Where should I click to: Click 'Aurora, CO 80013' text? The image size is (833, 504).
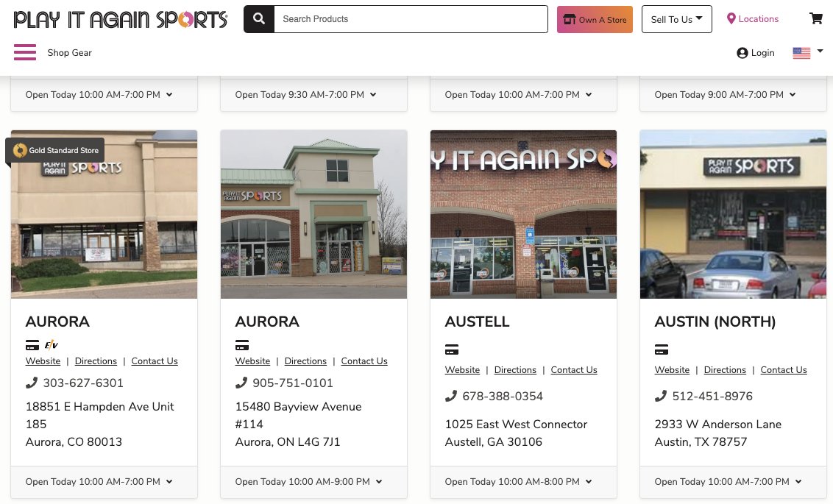click(x=74, y=442)
